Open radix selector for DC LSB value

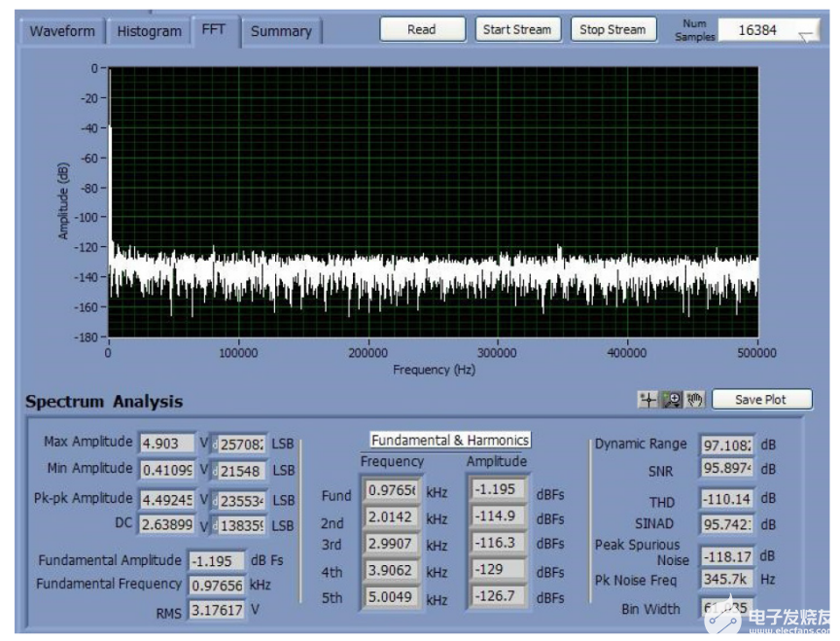(x=216, y=525)
